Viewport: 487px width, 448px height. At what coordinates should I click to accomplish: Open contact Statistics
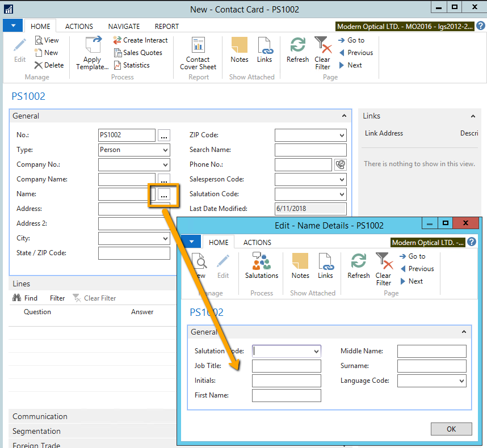point(132,65)
